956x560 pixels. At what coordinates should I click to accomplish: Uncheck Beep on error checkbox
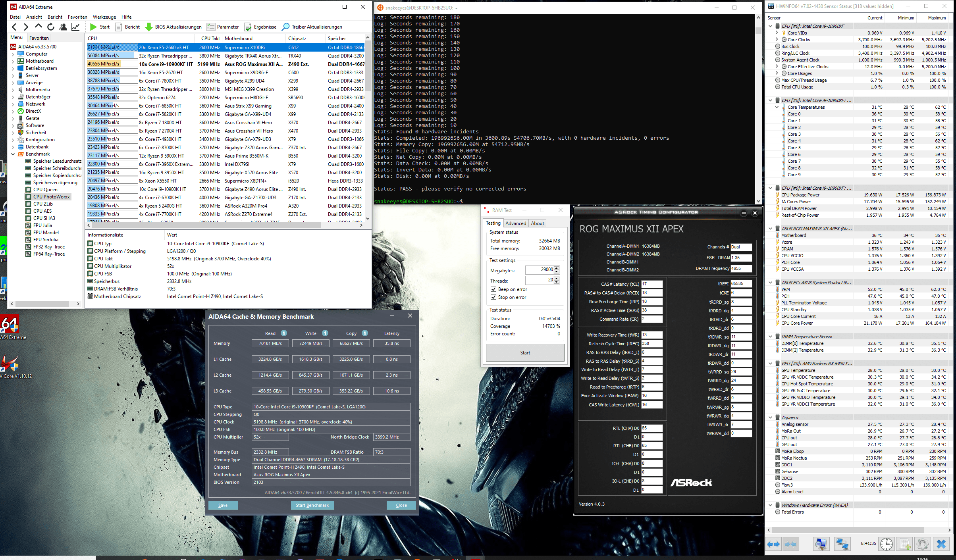[493, 289]
